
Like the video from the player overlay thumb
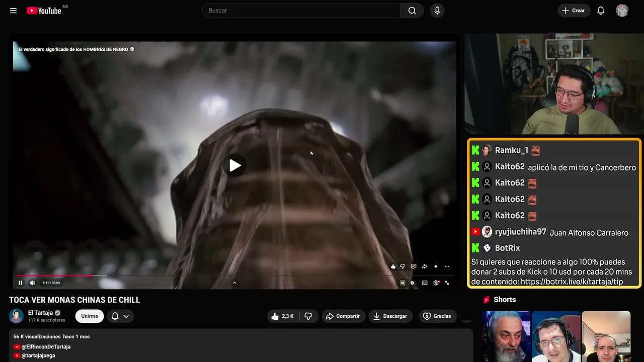[393, 266]
